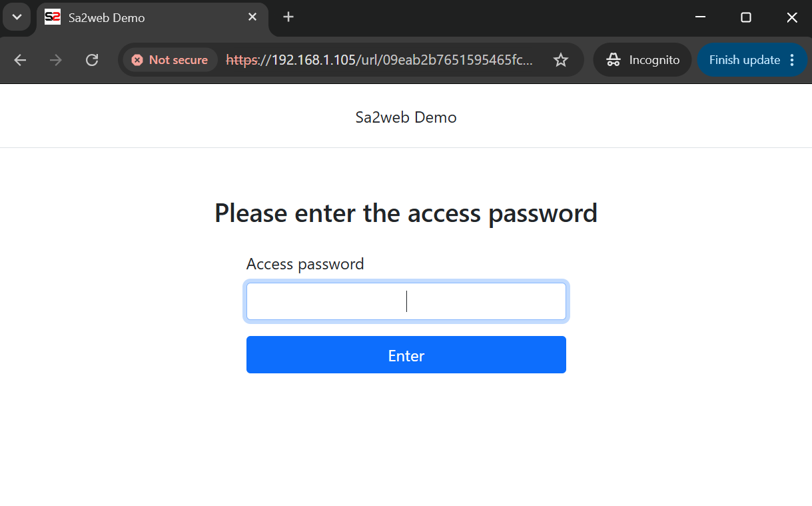Close the Chrome window

[792, 17]
